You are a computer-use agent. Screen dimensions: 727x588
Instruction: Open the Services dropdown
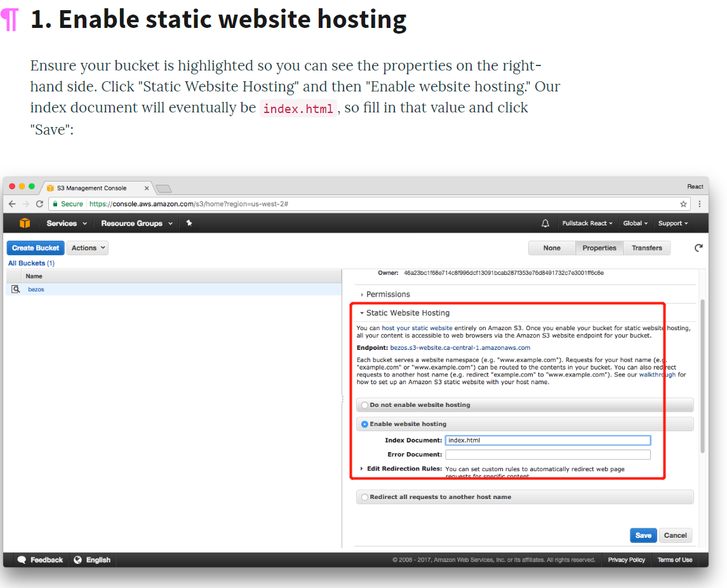click(x=67, y=223)
